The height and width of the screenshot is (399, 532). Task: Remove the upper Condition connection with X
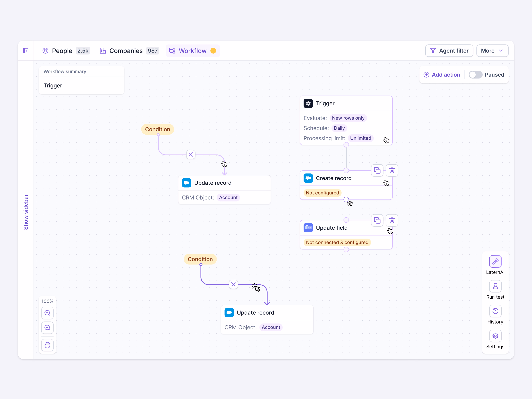tap(191, 154)
